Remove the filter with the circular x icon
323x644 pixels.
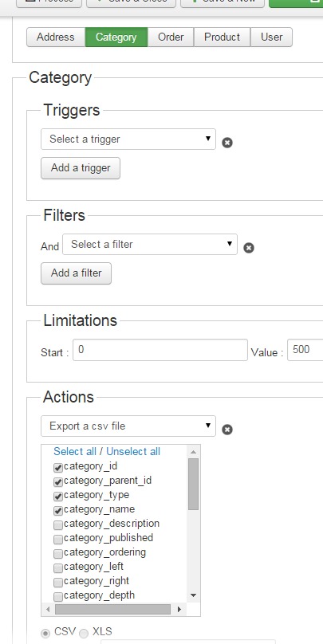[x=249, y=248]
